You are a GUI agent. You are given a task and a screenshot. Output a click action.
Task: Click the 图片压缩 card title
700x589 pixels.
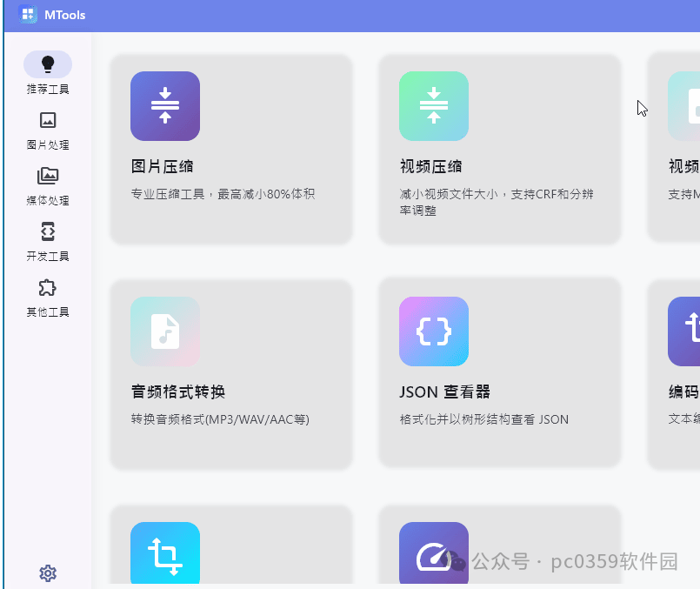(x=162, y=166)
